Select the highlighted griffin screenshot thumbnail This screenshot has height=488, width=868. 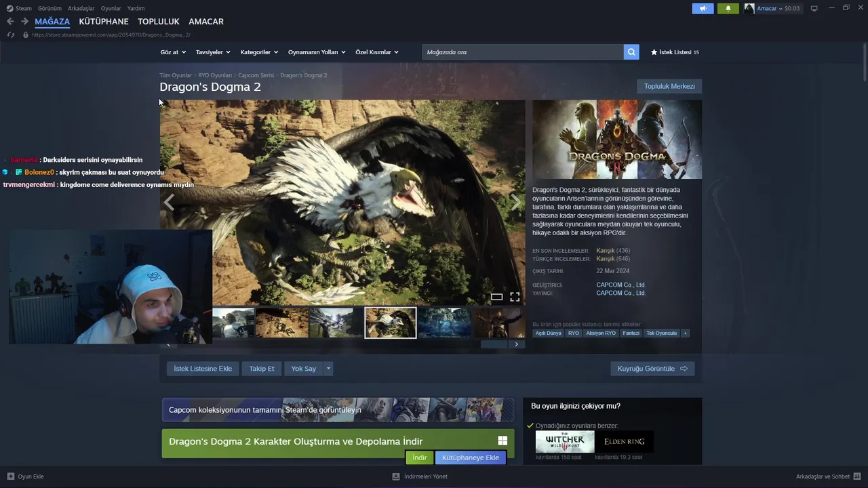pos(391,323)
